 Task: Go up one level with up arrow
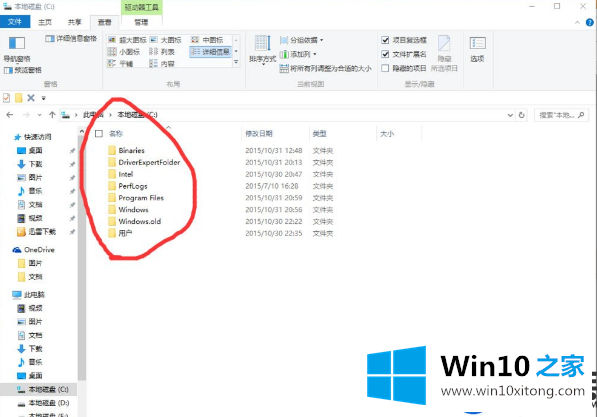tap(52, 115)
